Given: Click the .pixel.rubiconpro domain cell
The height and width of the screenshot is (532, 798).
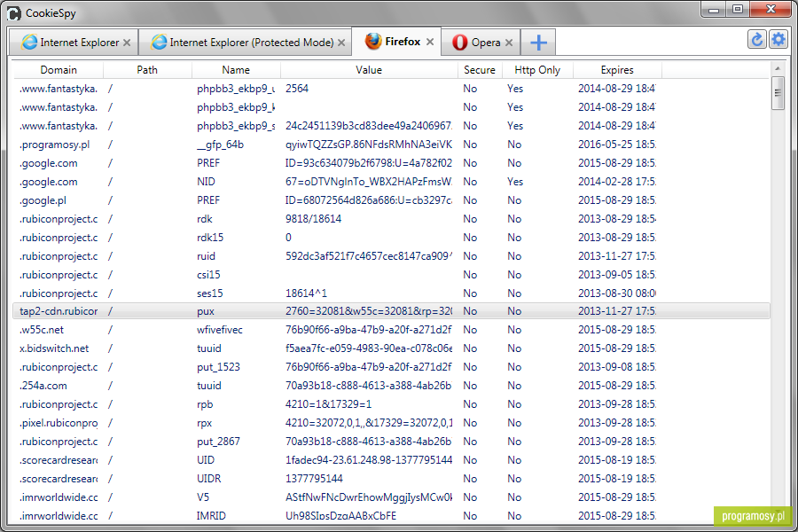Looking at the screenshot, I should tap(59, 423).
